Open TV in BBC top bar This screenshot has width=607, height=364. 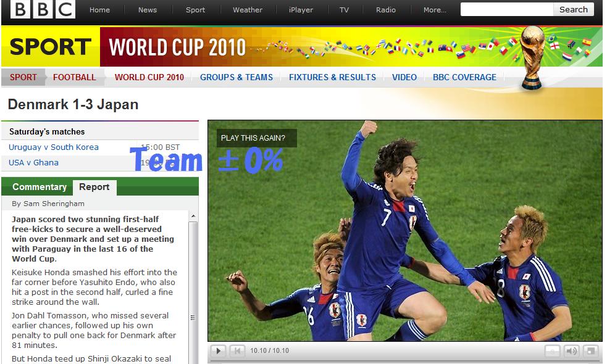(x=344, y=10)
